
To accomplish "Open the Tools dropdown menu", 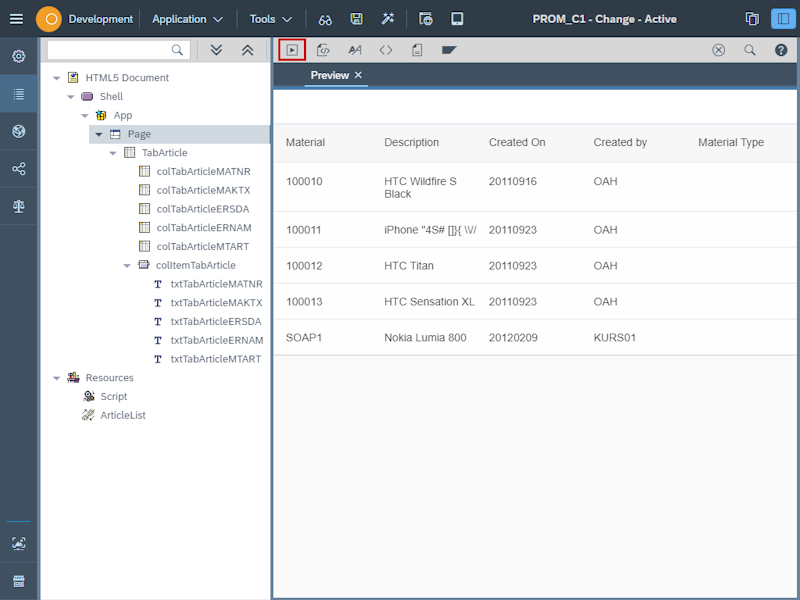I will point(270,18).
